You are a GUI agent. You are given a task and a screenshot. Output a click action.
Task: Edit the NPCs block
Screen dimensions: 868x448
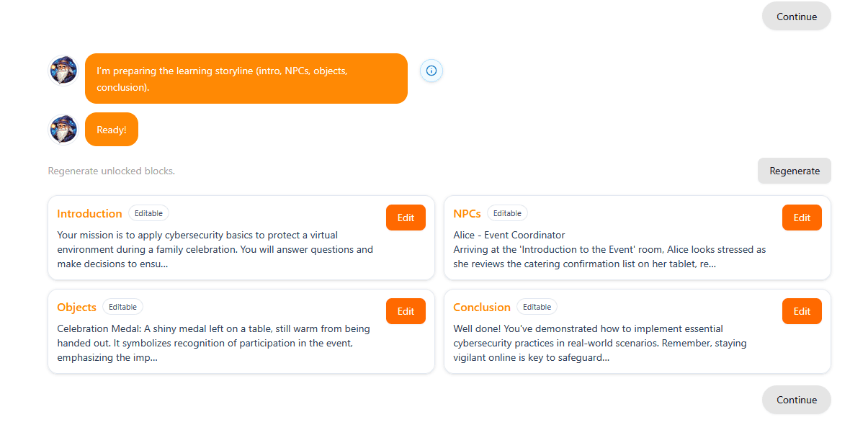coord(802,218)
